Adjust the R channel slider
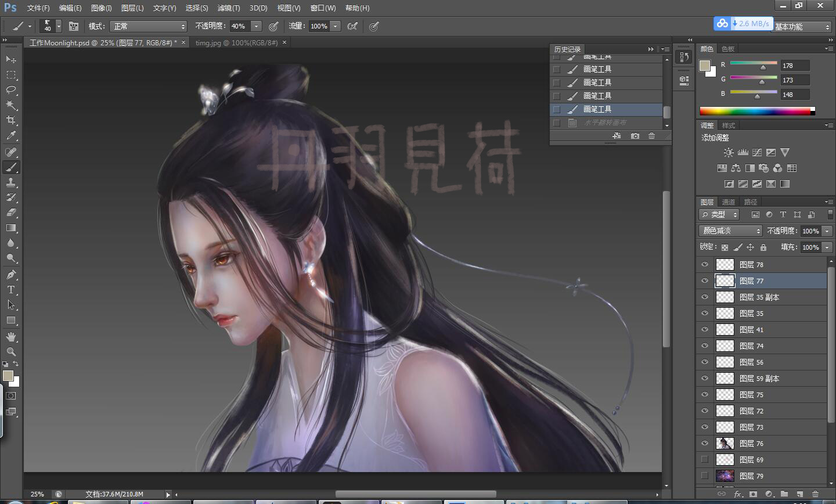836x504 pixels. (x=763, y=67)
